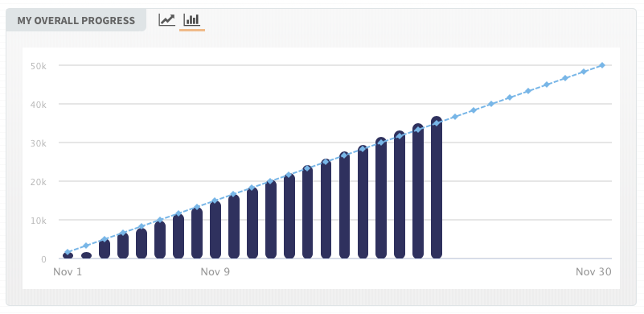Click the Nov 9 axis label
644x314 pixels.
215,272
